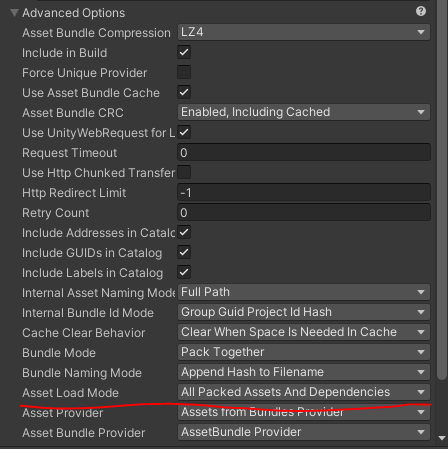This screenshot has width=448, height=449.
Task: Click the Asset Load Mode label
Action: [x=70, y=393]
